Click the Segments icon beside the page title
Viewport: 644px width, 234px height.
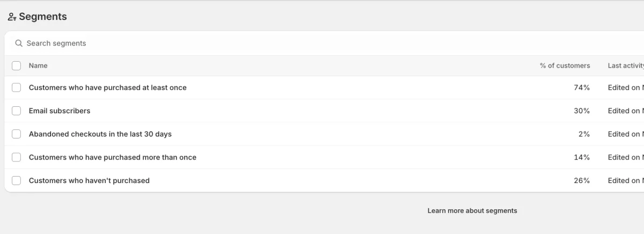(x=12, y=17)
